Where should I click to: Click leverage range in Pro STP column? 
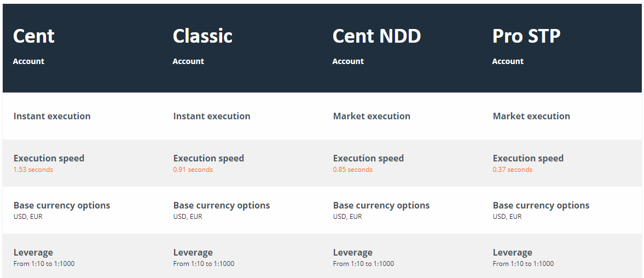point(523,264)
